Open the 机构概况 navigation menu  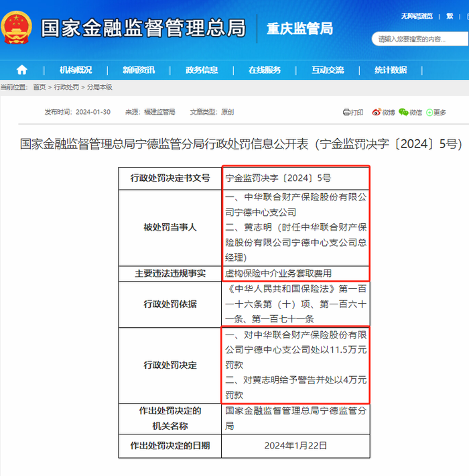76,70
